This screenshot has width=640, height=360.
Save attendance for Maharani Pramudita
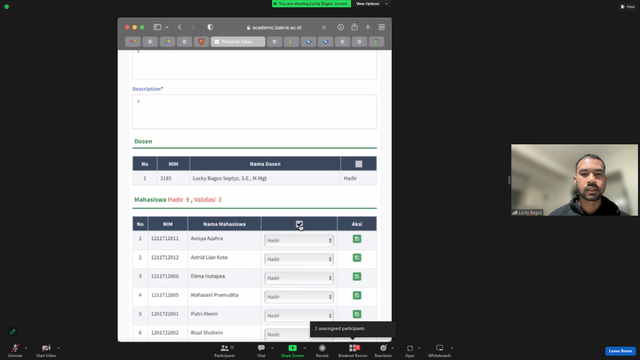point(357,295)
